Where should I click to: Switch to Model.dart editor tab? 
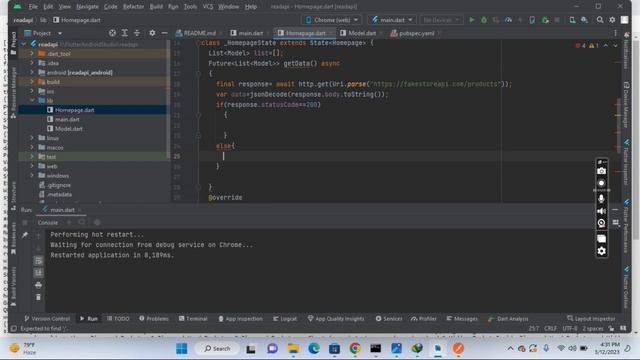coord(362,33)
